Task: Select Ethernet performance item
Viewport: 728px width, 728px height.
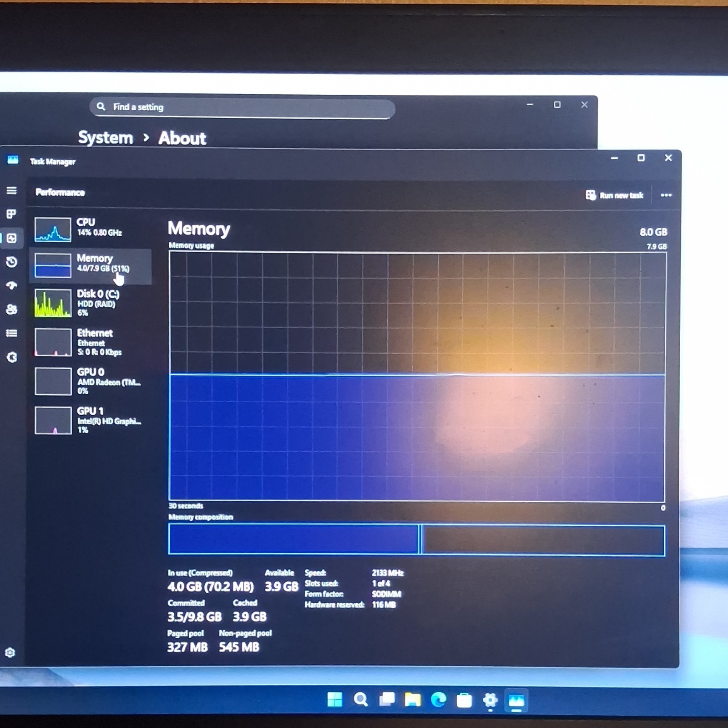Action: [x=90, y=342]
